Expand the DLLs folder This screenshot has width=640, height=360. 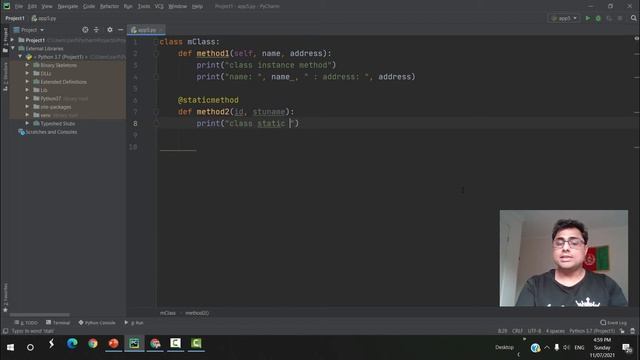click(27, 73)
